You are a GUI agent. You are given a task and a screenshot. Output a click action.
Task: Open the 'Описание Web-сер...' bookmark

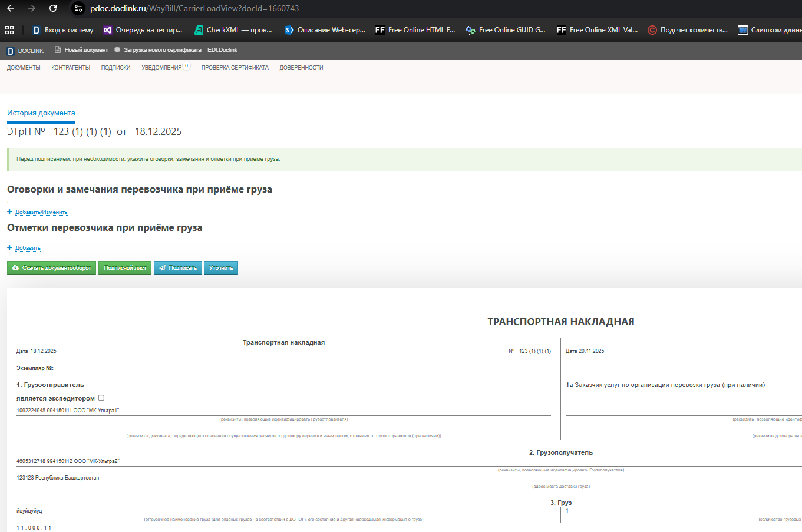point(325,30)
